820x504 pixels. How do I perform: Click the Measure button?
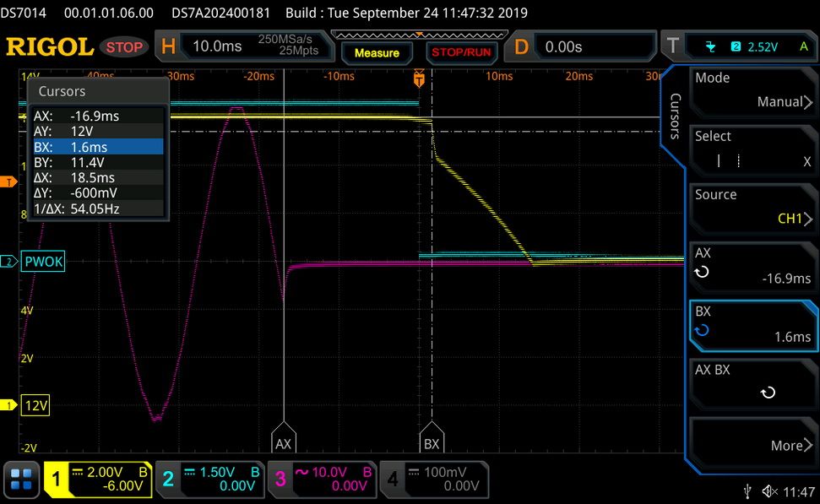377,53
